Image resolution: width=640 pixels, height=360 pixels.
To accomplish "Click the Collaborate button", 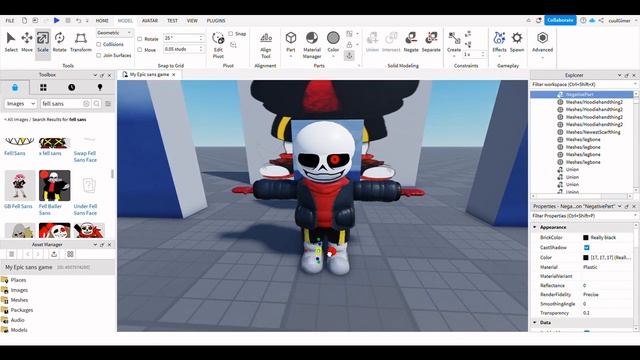I will pos(560,20).
